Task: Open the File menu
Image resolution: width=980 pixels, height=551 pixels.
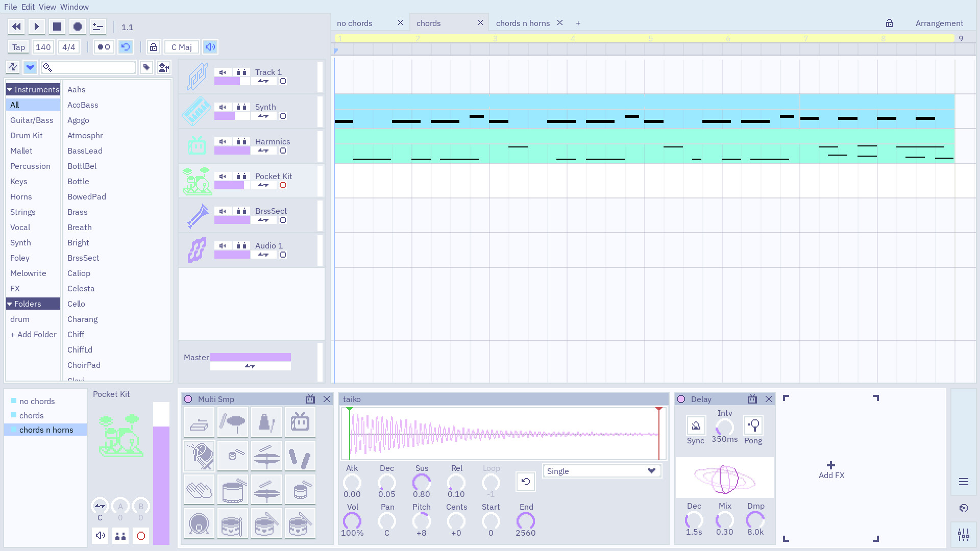Action: 10,7
